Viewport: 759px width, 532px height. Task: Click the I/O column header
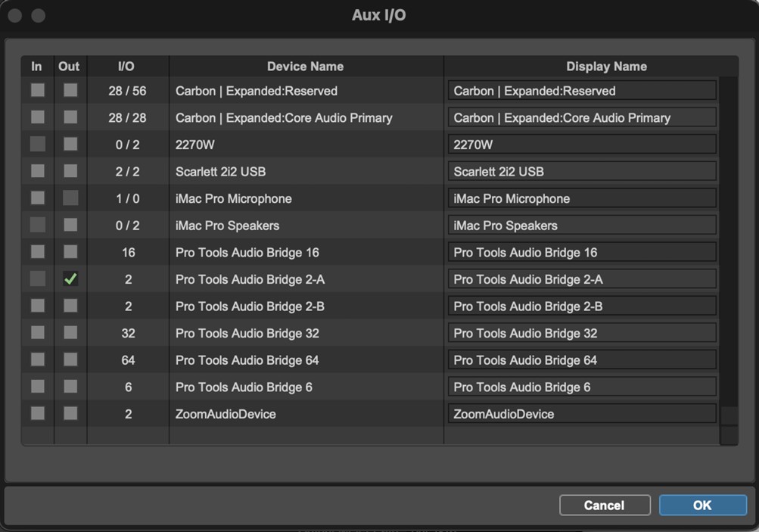point(127,66)
